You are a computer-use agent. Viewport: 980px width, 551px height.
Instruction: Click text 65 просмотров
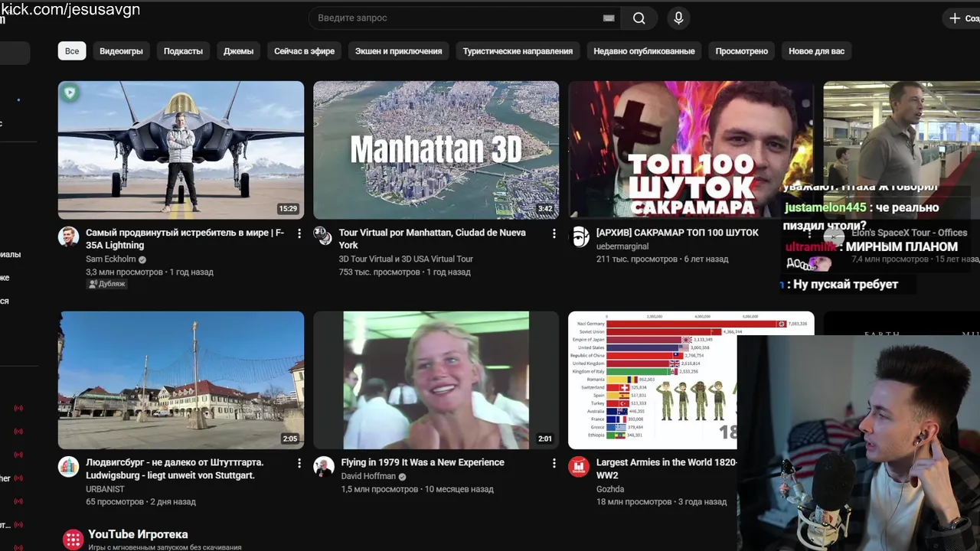115,502
